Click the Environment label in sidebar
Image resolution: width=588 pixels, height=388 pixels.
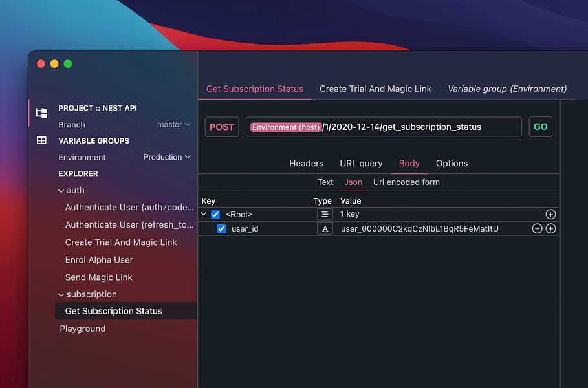(x=82, y=157)
